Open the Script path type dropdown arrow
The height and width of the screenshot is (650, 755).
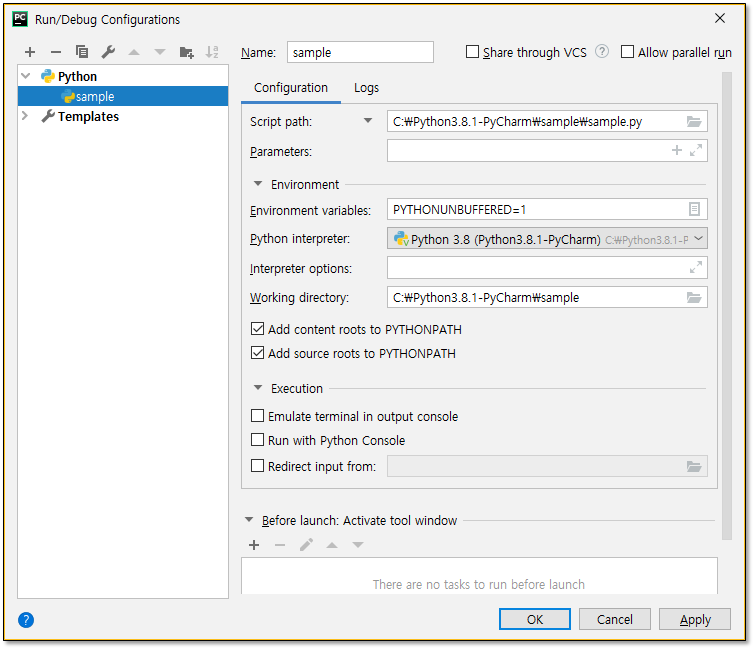point(368,121)
